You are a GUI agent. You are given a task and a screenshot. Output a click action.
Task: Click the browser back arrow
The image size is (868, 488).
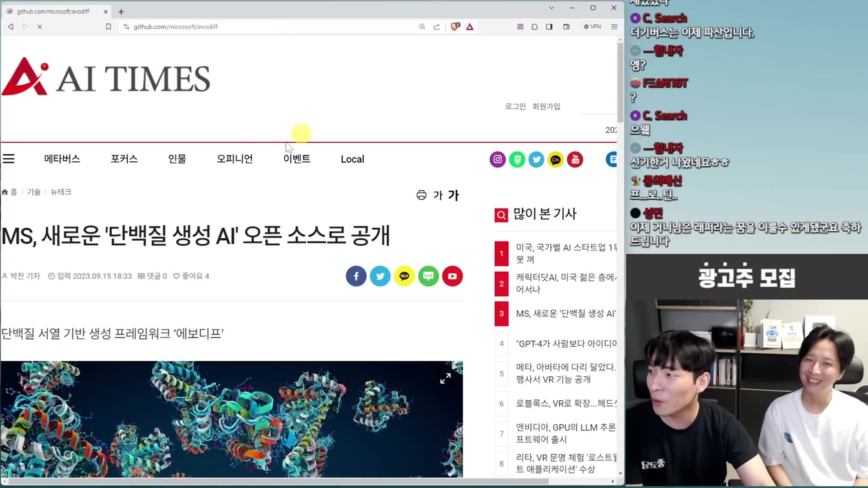11,26
